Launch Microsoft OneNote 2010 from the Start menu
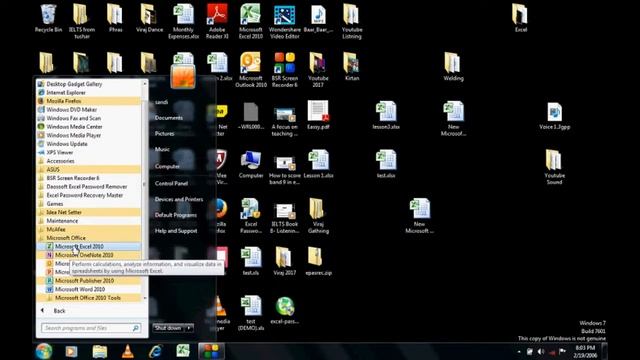Viewport: 640px width, 360px height. tap(89, 255)
